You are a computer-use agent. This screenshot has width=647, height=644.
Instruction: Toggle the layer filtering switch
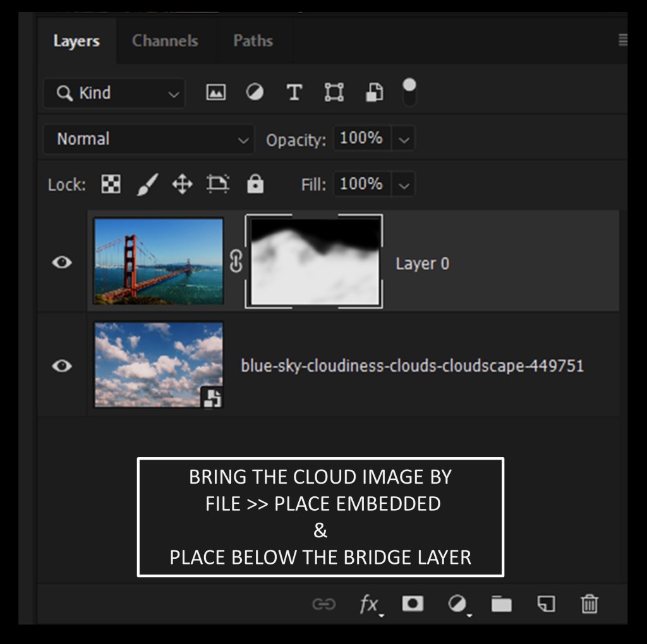[409, 93]
